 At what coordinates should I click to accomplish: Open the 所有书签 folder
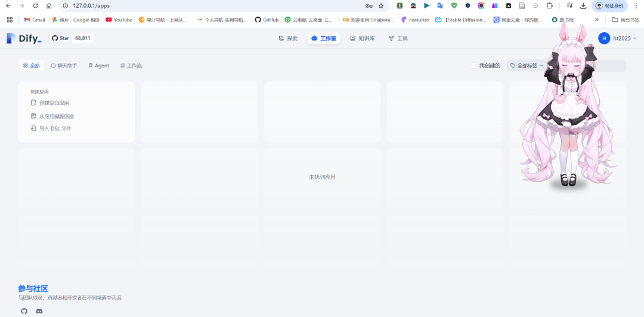coord(626,20)
